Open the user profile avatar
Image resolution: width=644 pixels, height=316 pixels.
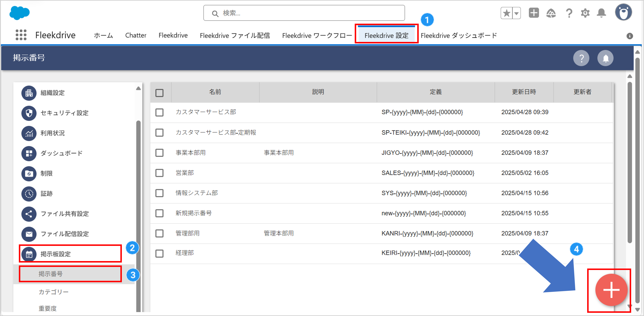(624, 12)
